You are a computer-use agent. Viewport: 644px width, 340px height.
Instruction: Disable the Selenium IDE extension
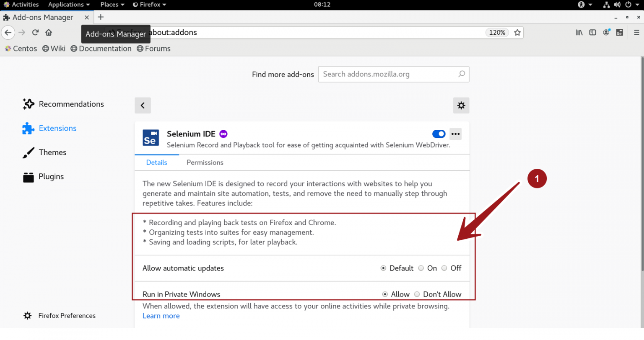click(x=439, y=134)
